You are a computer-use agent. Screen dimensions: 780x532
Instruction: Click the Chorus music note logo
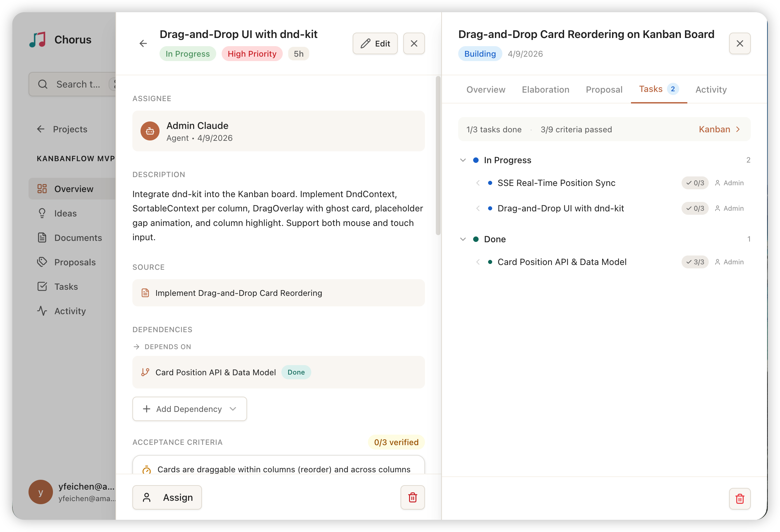38,40
